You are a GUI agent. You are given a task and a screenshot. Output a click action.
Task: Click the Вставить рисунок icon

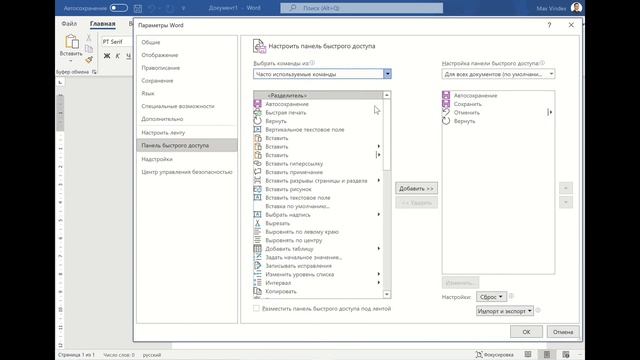click(x=258, y=189)
